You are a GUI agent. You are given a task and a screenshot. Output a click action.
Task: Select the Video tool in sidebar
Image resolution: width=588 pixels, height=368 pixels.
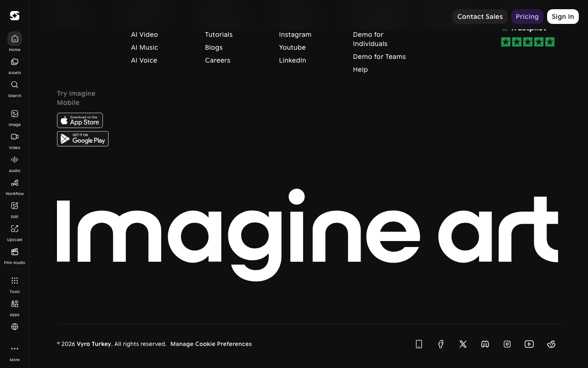(15, 140)
